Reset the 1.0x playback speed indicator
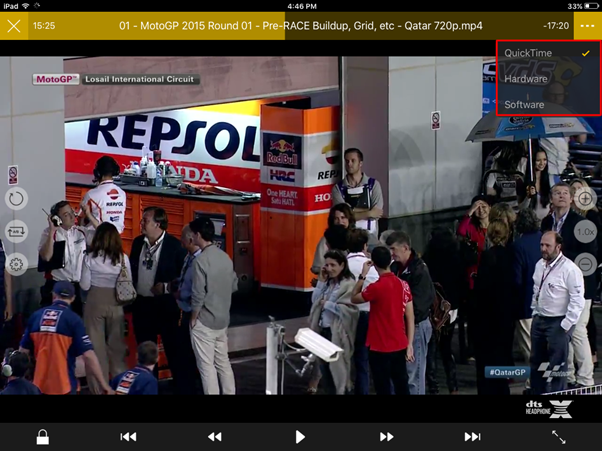The image size is (602, 451). tap(585, 231)
